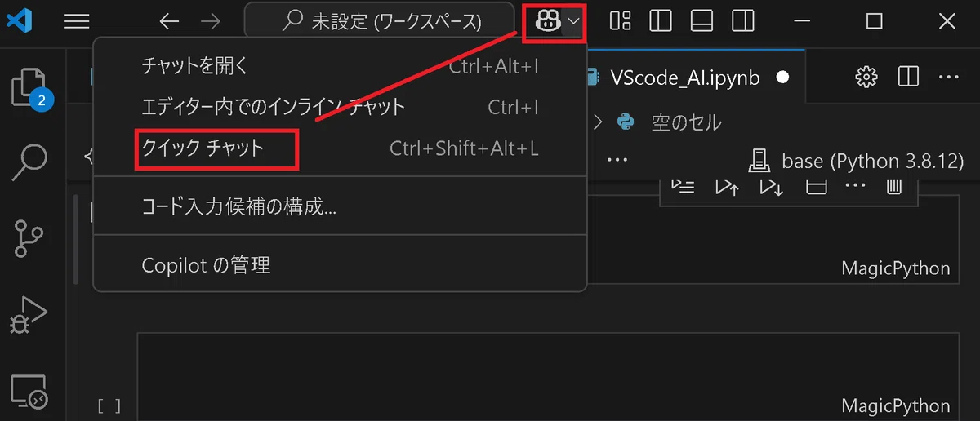Image resolution: width=980 pixels, height=421 pixels.
Task: Open the Remote Explorer view
Action: [29, 392]
